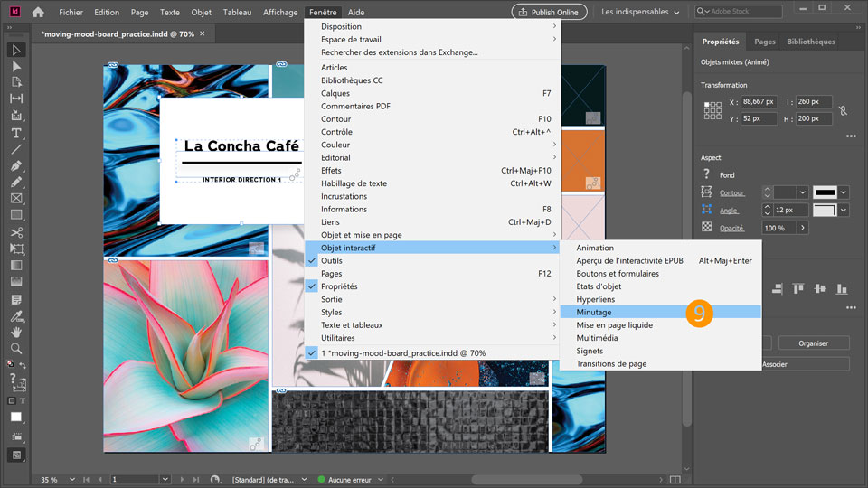
Task: Go to the next page arrow
Action: 182,480
